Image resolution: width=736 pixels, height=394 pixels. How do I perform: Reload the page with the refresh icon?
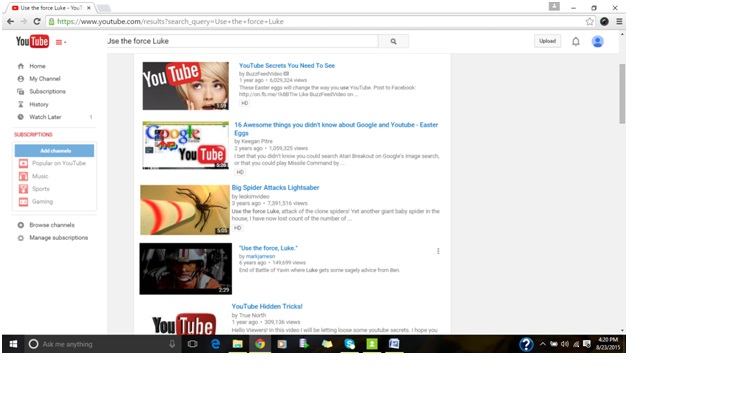(37, 22)
